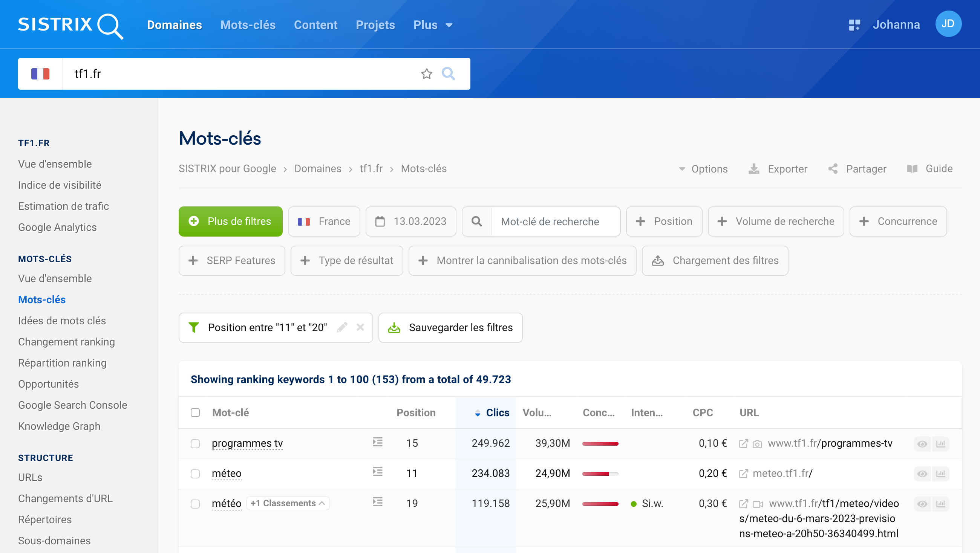This screenshot has width=980, height=553.
Task: Check the météo position 11 row checkbox
Action: [195, 474]
